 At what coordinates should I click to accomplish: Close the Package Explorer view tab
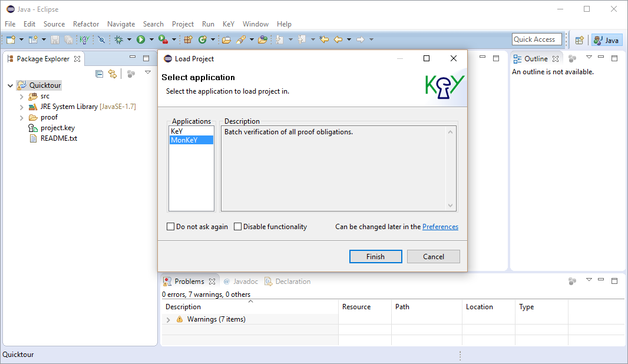(x=77, y=59)
